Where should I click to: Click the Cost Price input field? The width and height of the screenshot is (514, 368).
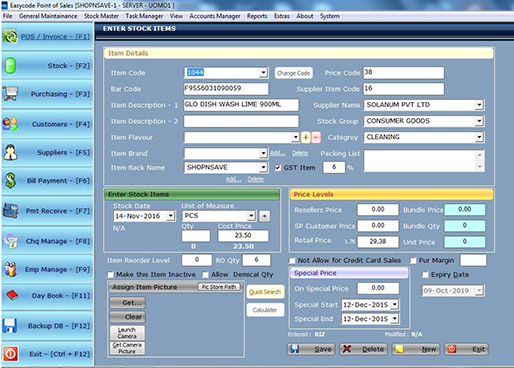coord(243,236)
